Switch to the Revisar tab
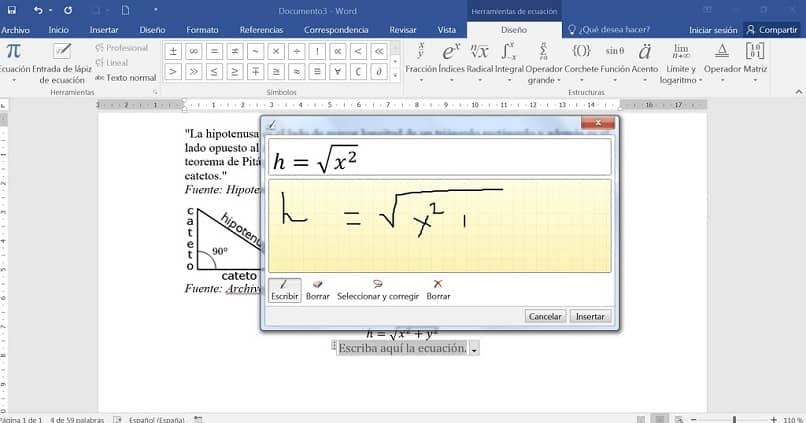 tap(402, 30)
